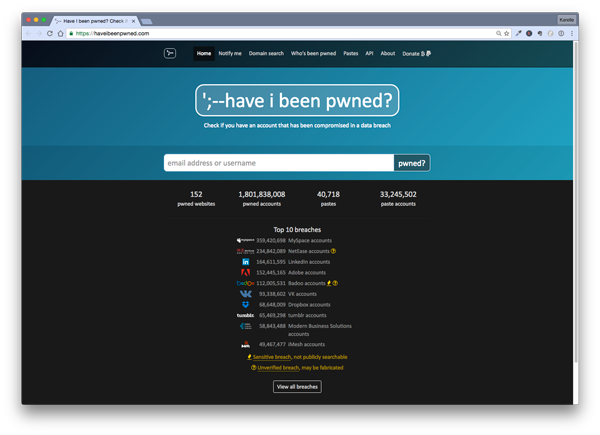Image resolution: width=600 pixels, height=435 pixels.
Task: Click the tumblr logo icon
Action: [x=245, y=315]
